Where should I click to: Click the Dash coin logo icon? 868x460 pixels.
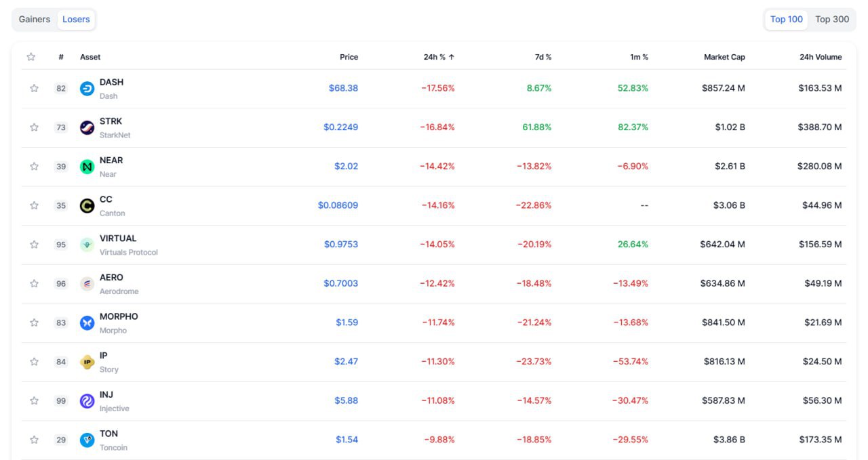pyautogui.click(x=87, y=89)
